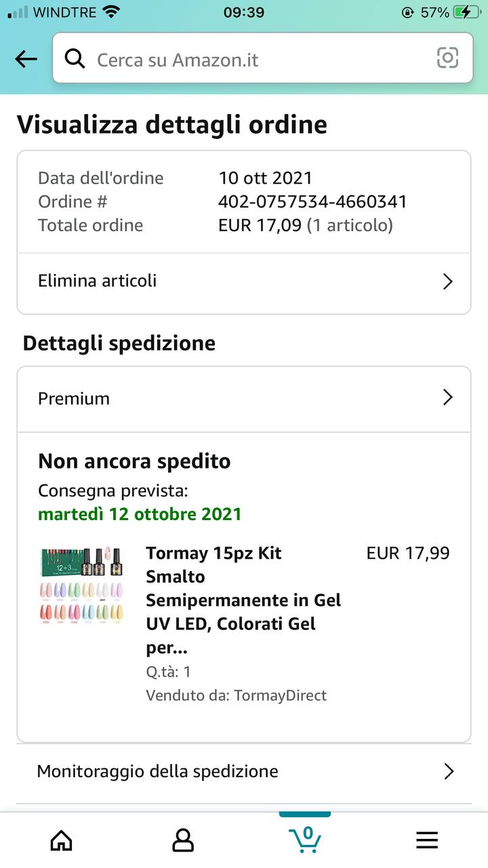Screen dimensions: 488x868
Task: Open the hamburger menu icon
Action: tap(427, 841)
